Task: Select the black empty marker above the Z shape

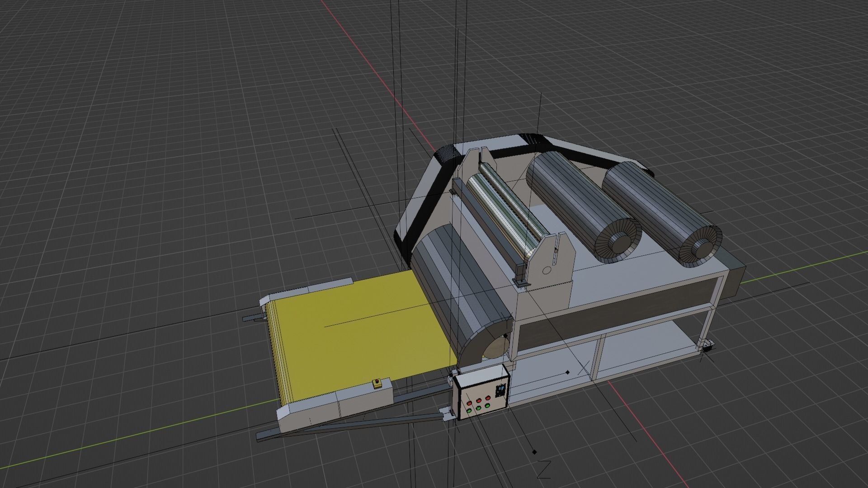Action: tap(534, 452)
